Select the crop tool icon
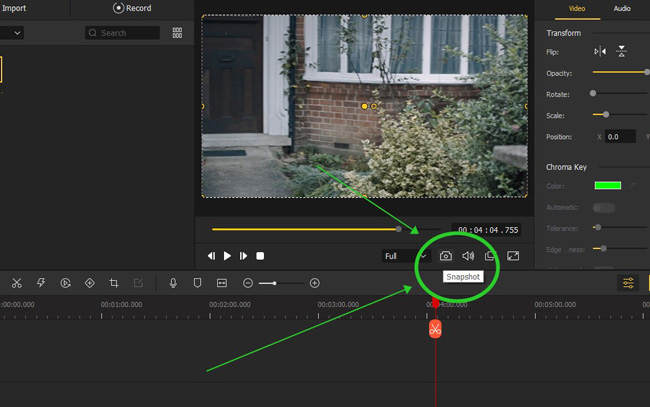This screenshot has height=407, width=650. pyautogui.click(x=114, y=283)
